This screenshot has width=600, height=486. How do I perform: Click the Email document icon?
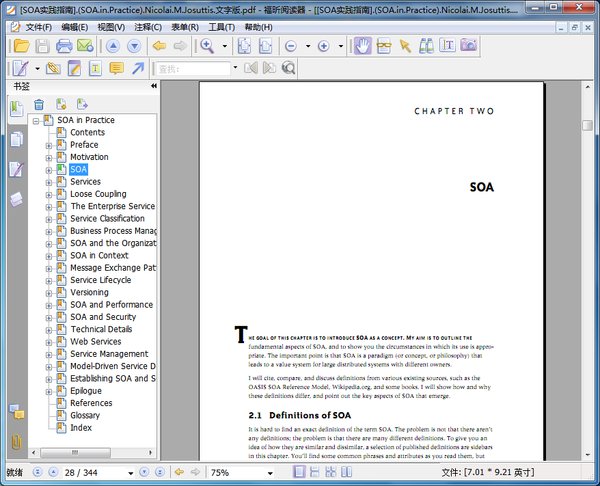tap(85, 46)
